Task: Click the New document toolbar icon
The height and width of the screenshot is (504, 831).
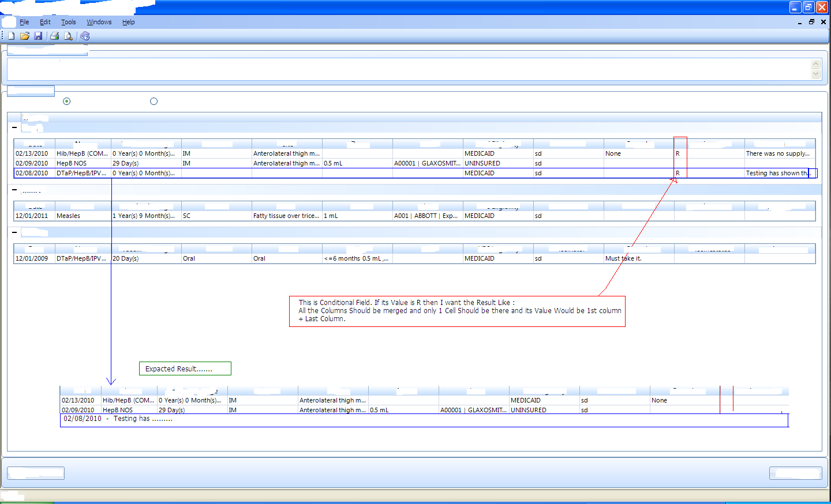Action: pos(11,36)
